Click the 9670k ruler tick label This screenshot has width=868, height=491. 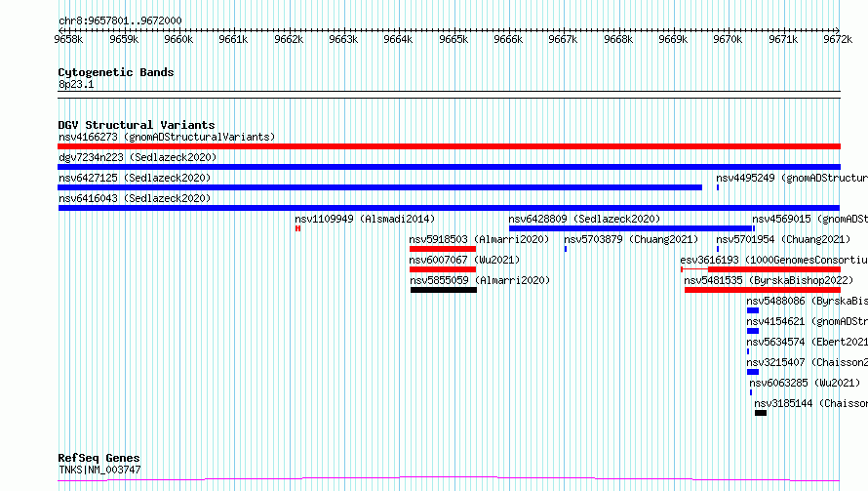[728, 39]
